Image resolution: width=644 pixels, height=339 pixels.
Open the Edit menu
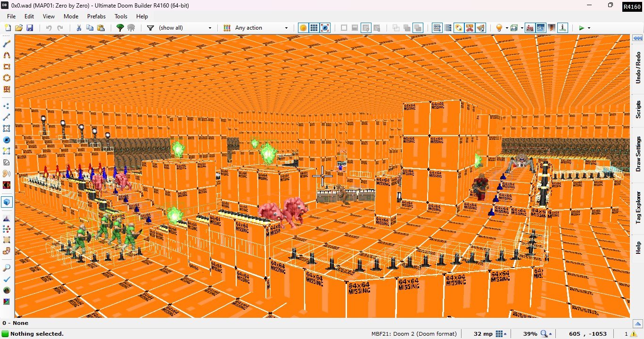point(29,16)
